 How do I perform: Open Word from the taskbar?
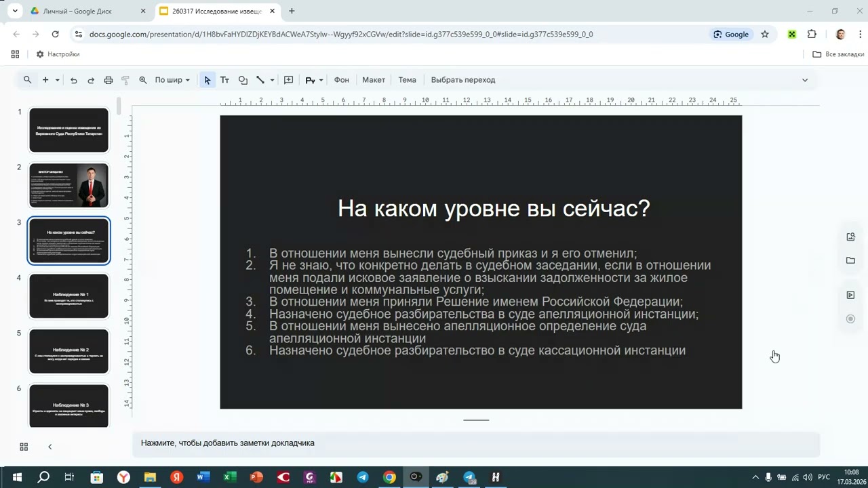coord(203,477)
